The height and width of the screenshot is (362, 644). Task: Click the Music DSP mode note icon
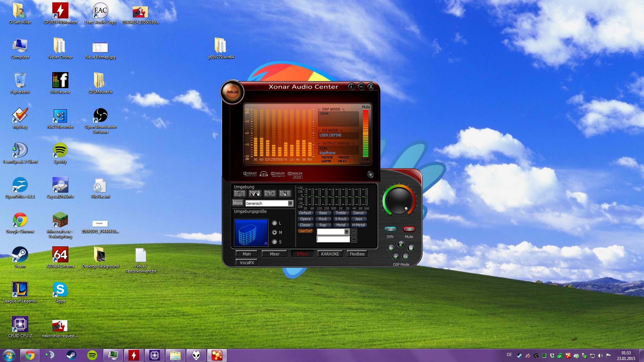pyautogui.click(x=400, y=244)
